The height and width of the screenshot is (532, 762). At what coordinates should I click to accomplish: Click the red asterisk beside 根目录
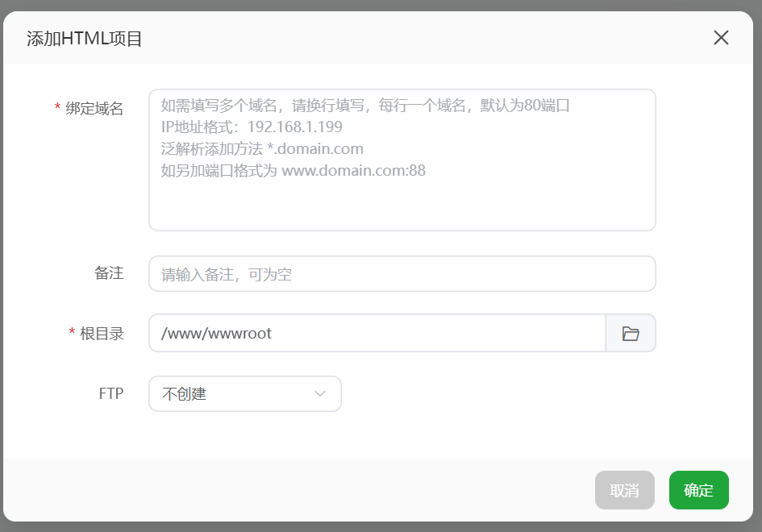pyautogui.click(x=72, y=334)
